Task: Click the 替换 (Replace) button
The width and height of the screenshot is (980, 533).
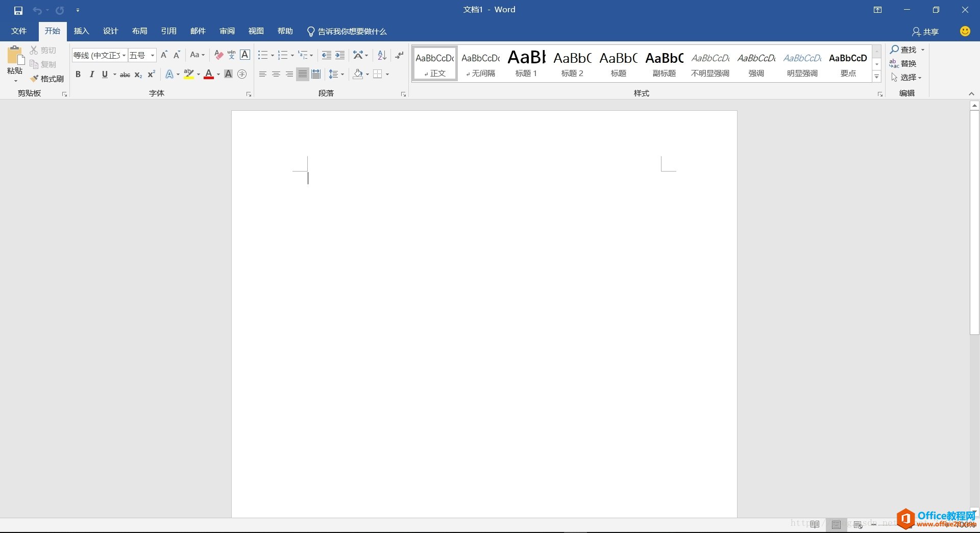Action: pos(903,63)
